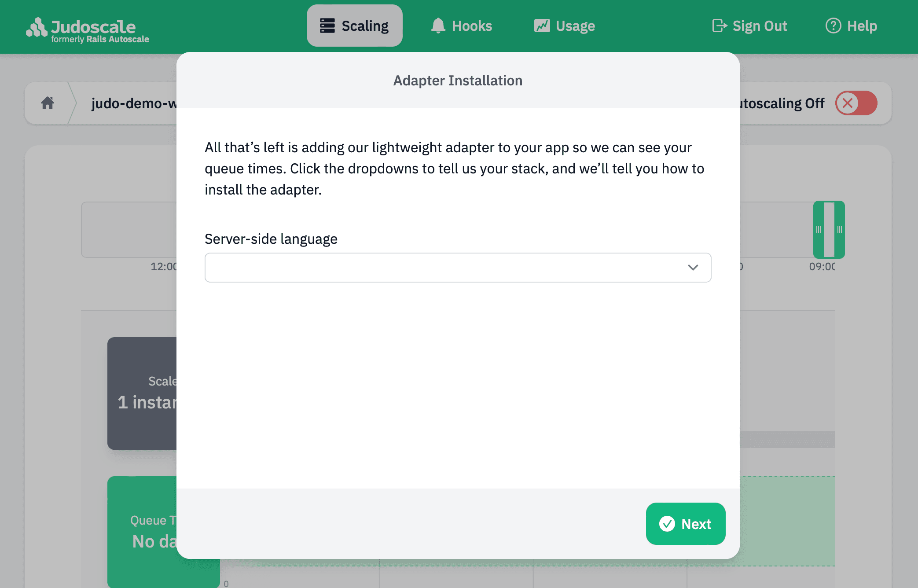Switch to the Scaling tab

point(355,26)
